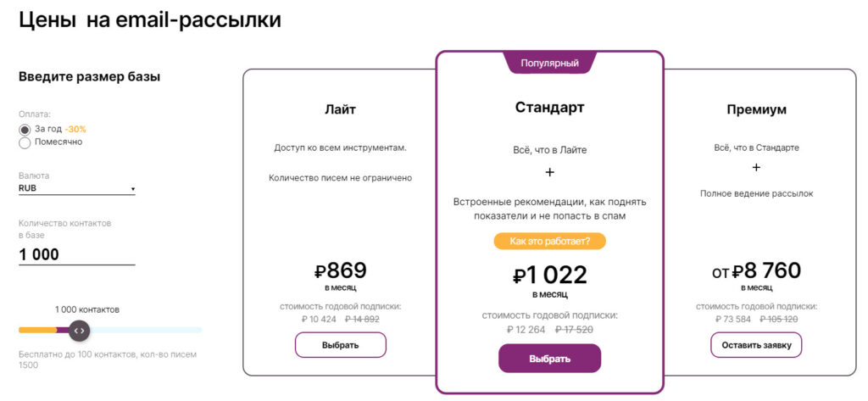The height and width of the screenshot is (401, 868).
Task: Click 'Оставить заявку' in Премиум plan
Action: pyautogui.click(x=756, y=345)
